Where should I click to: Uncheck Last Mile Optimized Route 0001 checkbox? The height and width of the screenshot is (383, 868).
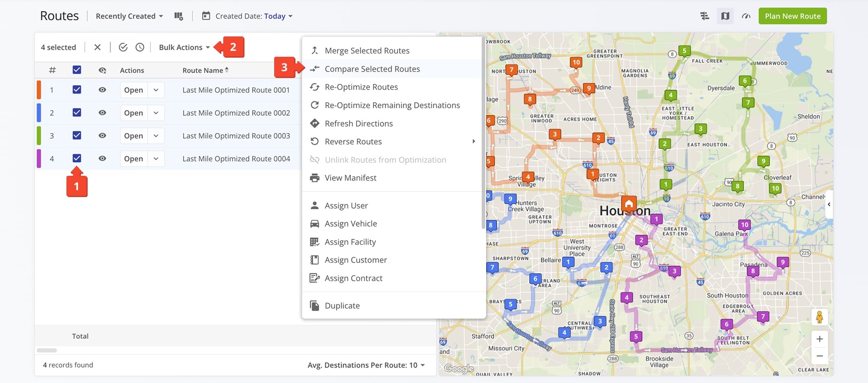77,90
